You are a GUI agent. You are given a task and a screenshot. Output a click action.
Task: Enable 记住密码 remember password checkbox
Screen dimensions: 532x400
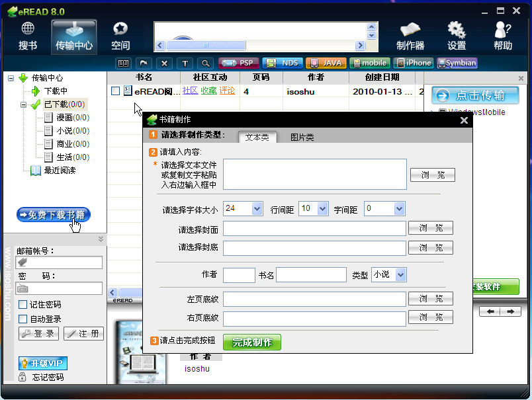tap(22, 304)
